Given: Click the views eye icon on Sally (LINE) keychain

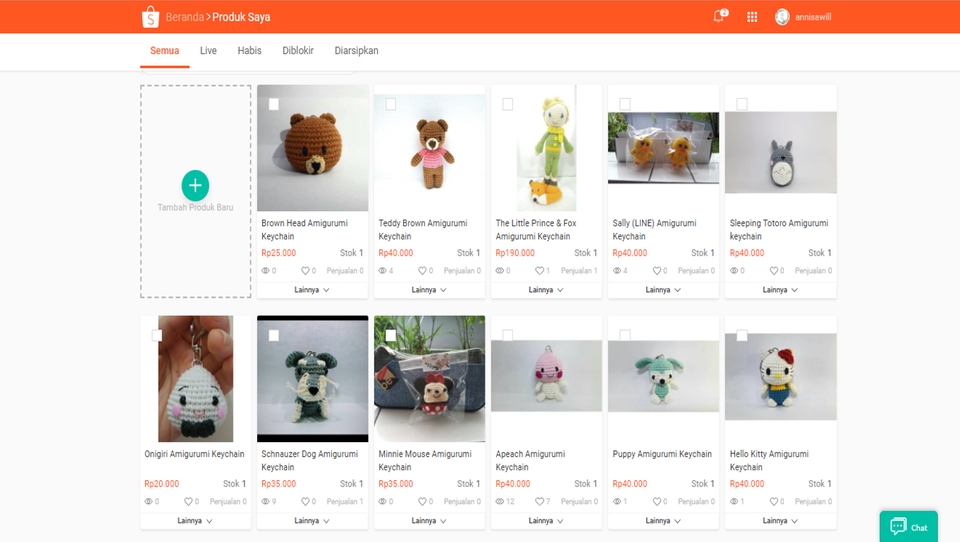Looking at the screenshot, I should (x=617, y=271).
